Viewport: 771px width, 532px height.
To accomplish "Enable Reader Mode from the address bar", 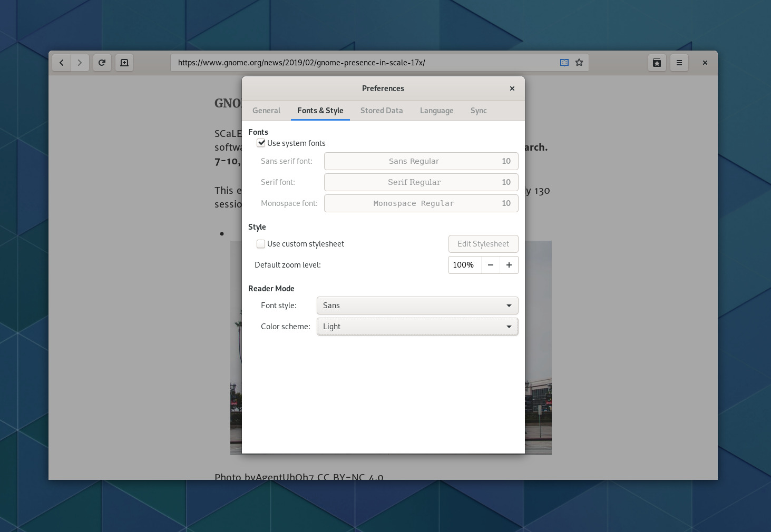I will [564, 62].
